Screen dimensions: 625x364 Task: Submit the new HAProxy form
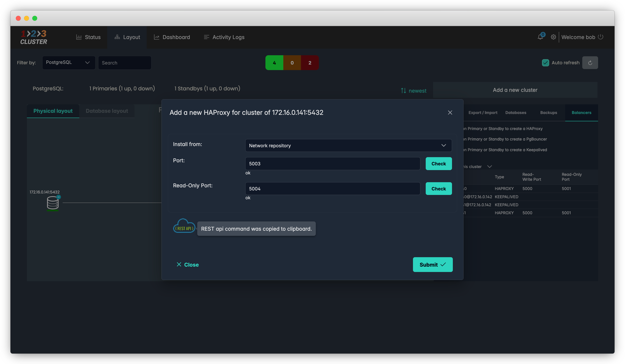432,265
